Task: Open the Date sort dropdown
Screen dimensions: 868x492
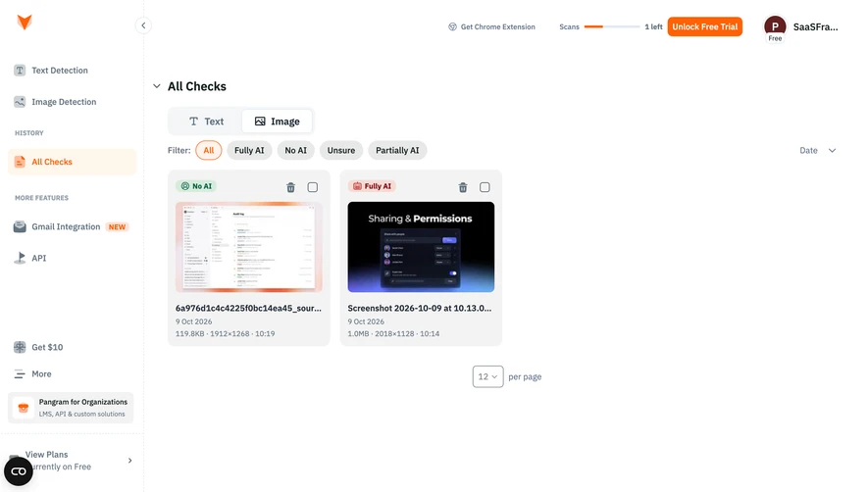Action: point(817,151)
